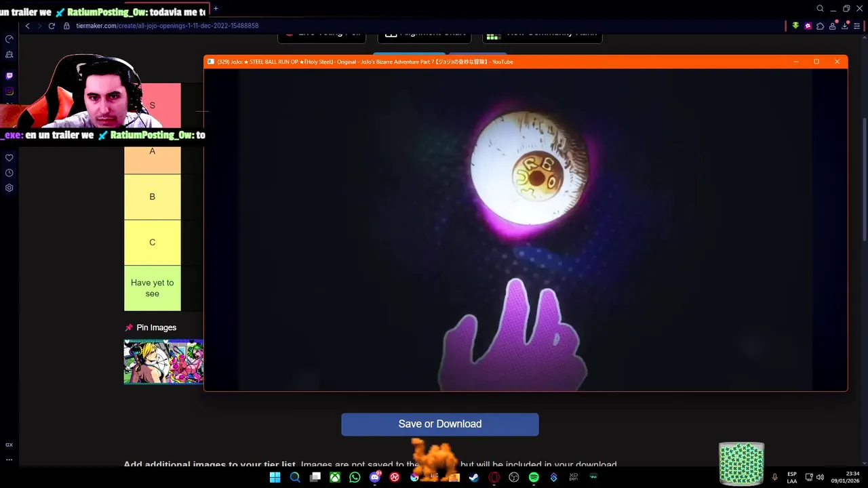Select the A tier label
The width and height of the screenshot is (868, 488).
coord(153,151)
